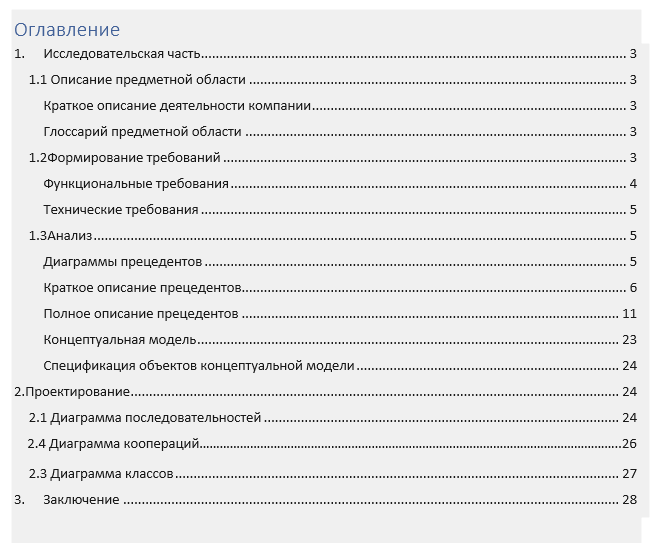
Task: Jump to "2.4 Диаграмма коопераций" entry
Action: tap(114, 444)
